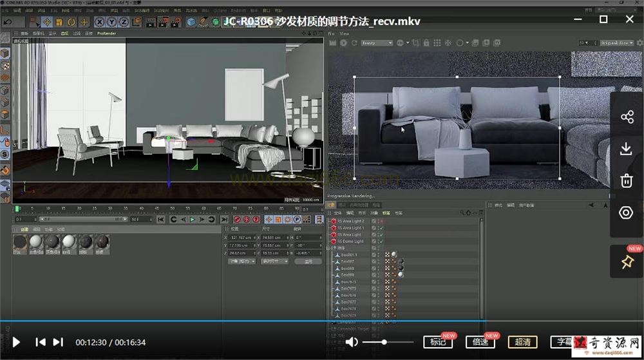Collapse the sofa group in object manager

(329, 248)
